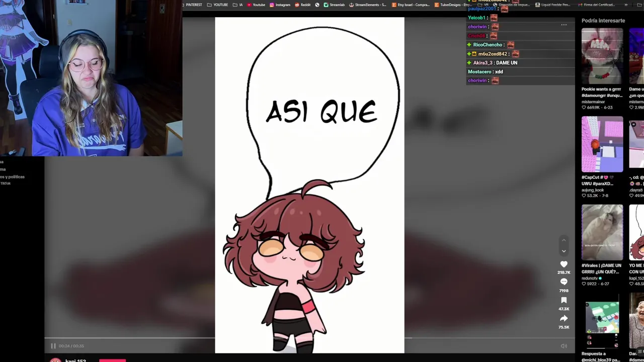Click Pookie video like count 669.9K
644x362 pixels.
593,108
